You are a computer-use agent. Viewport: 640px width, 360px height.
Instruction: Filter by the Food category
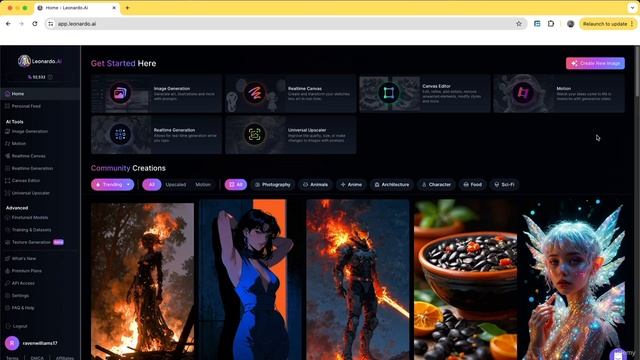tap(473, 184)
